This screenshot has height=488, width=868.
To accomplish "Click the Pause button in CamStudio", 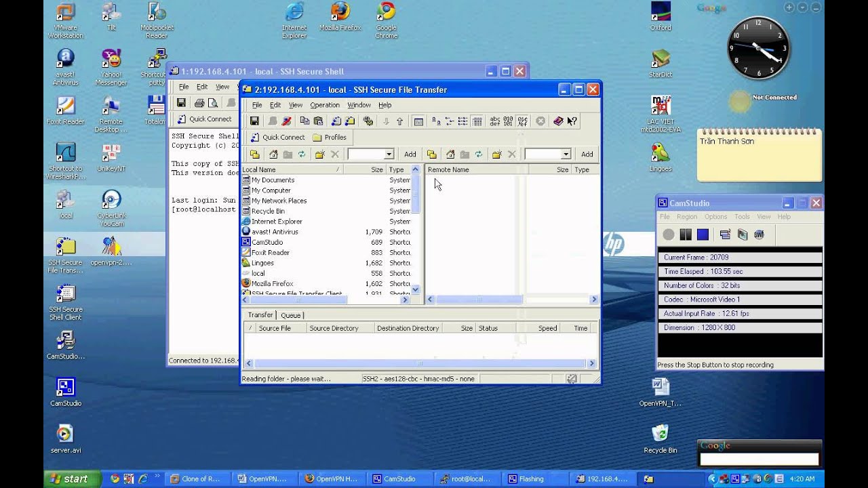I will point(686,235).
